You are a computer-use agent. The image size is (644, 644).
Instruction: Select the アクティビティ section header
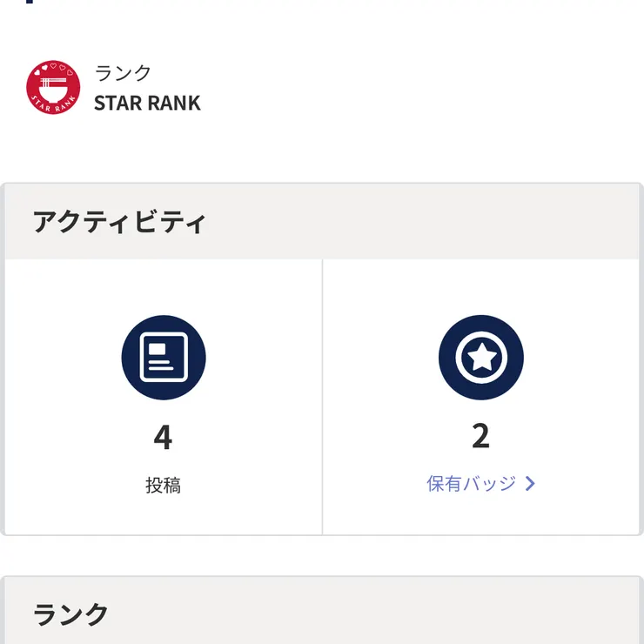coord(119,222)
